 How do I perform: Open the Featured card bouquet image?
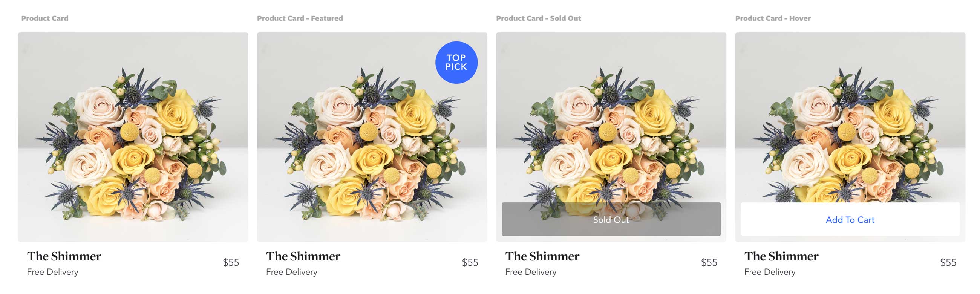pyautogui.click(x=372, y=137)
